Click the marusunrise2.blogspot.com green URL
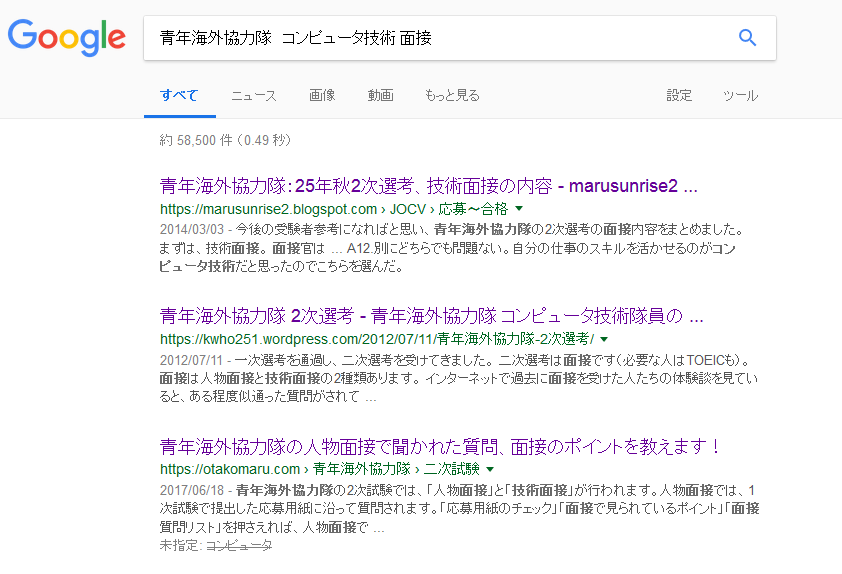This screenshot has width=842, height=574. [x=333, y=209]
